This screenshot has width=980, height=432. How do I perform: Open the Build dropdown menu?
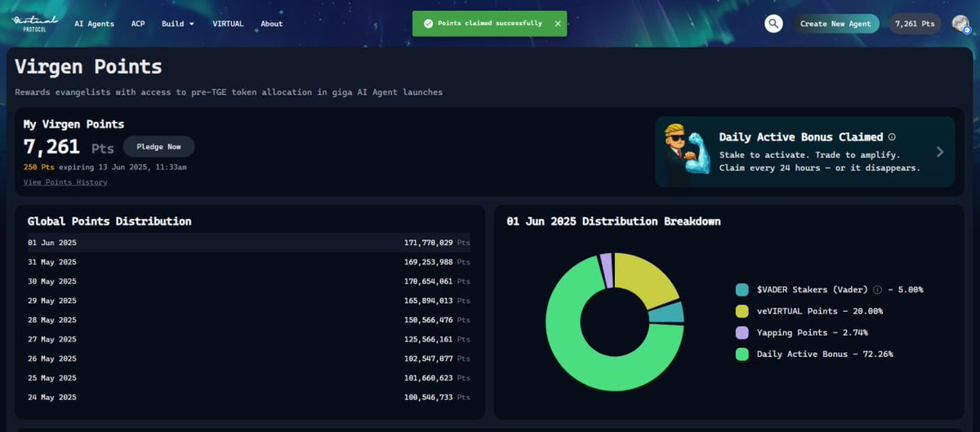pos(178,24)
